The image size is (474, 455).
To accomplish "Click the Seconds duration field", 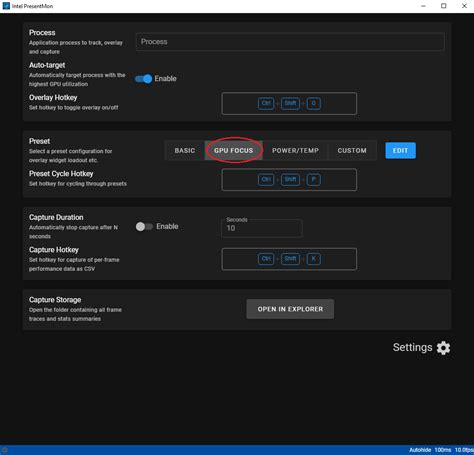I will tap(262, 228).
